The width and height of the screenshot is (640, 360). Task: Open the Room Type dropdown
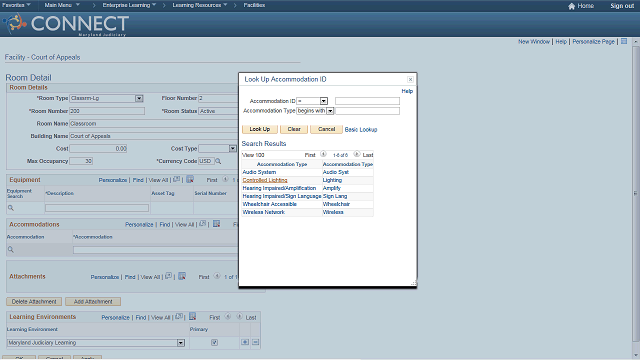click(x=139, y=98)
